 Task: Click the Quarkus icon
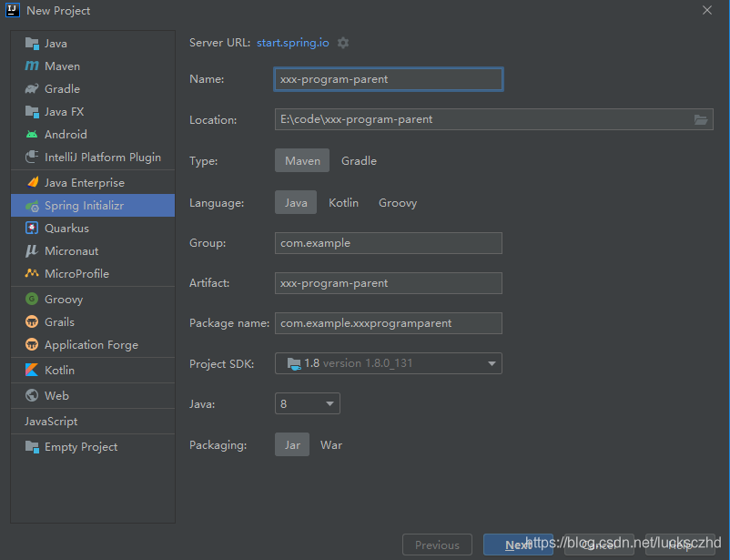pyautogui.click(x=32, y=228)
